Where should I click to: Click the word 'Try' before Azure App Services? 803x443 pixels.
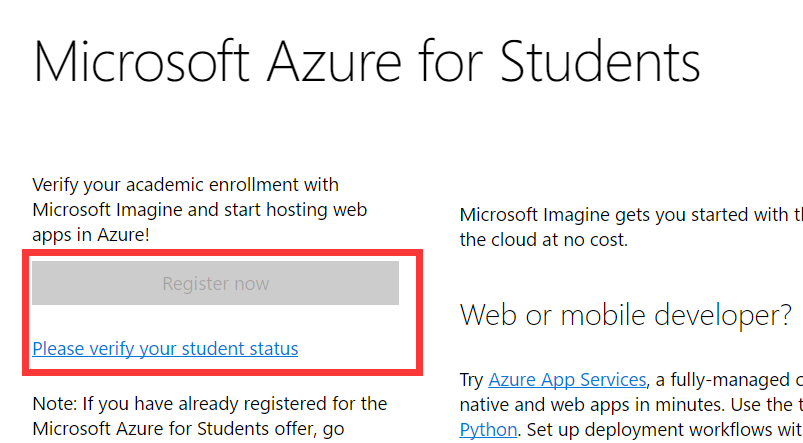[x=472, y=380]
